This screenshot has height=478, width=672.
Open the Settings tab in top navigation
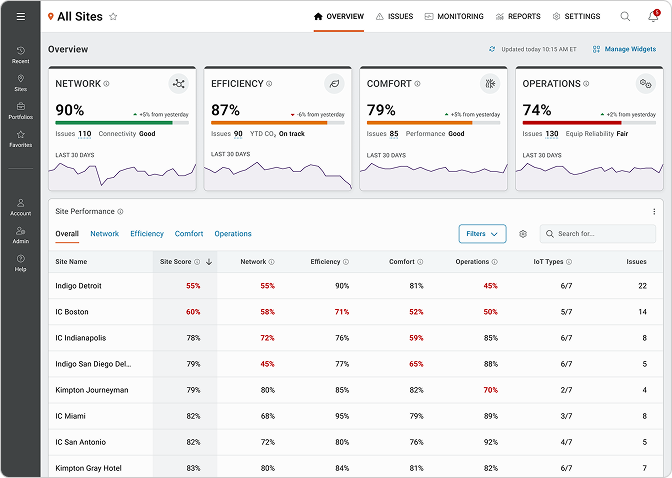click(x=576, y=17)
